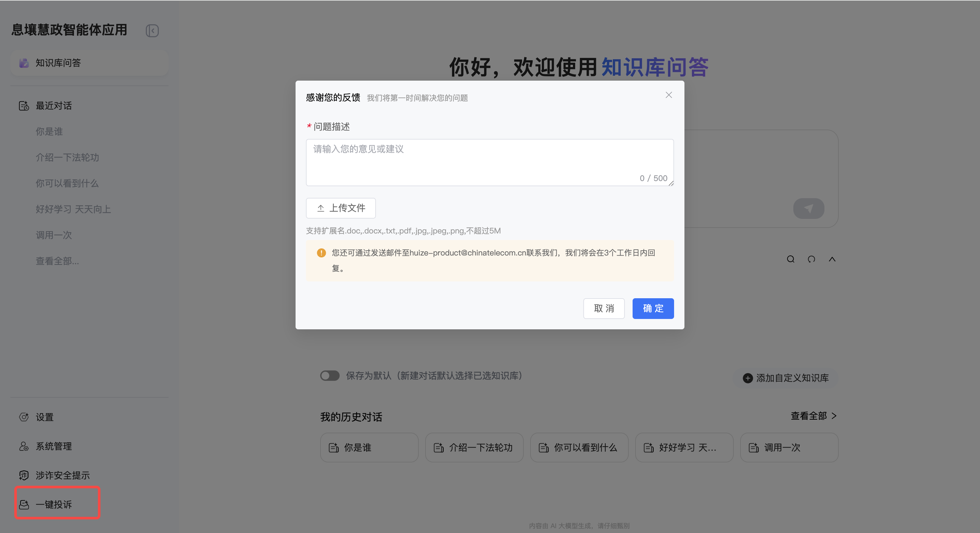The height and width of the screenshot is (533, 980).
Task: Open 设置 from the sidebar
Action: (x=44, y=417)
